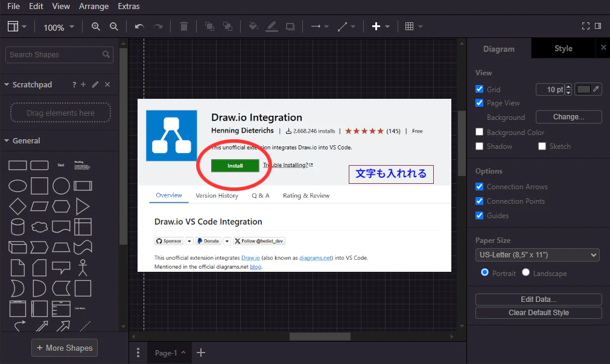Toggle the Grid checkbox

point(479,89)
